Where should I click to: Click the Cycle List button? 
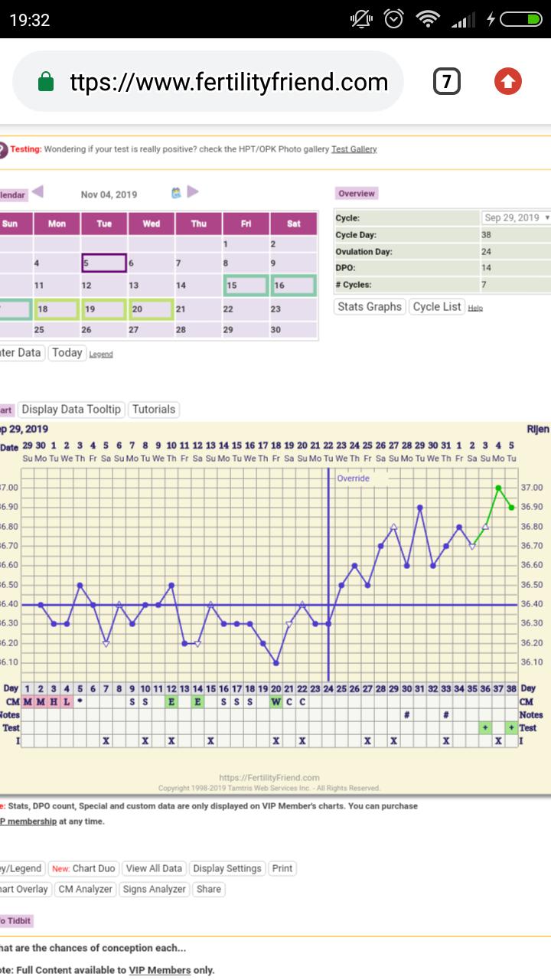coord(437,307)
